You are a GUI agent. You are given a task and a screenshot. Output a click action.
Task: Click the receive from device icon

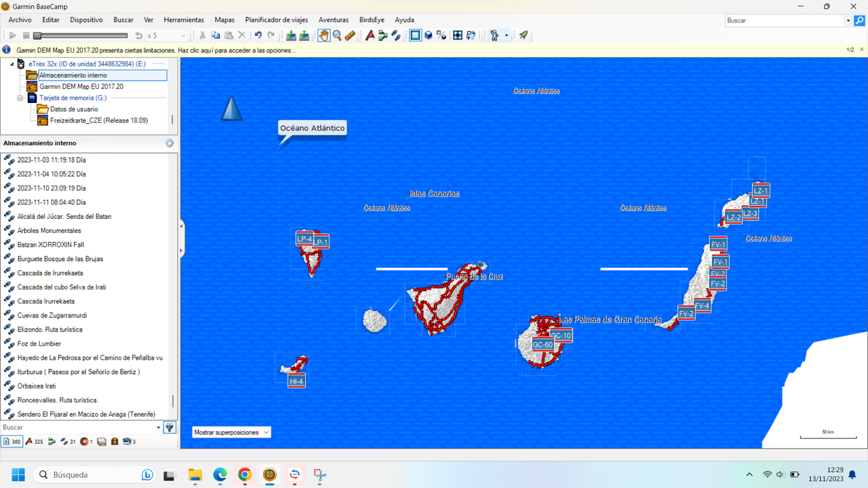coord(291,35)
